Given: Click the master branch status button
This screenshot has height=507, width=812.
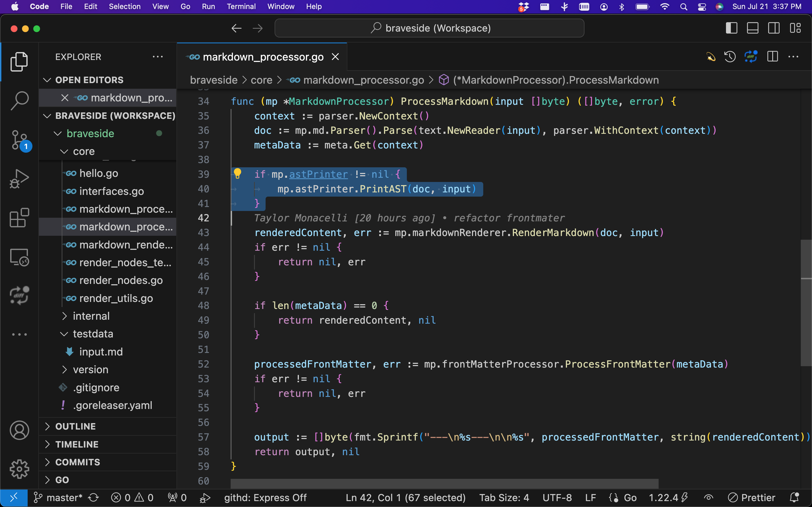Looking at the screenshot, I should [x=59, y=498].
